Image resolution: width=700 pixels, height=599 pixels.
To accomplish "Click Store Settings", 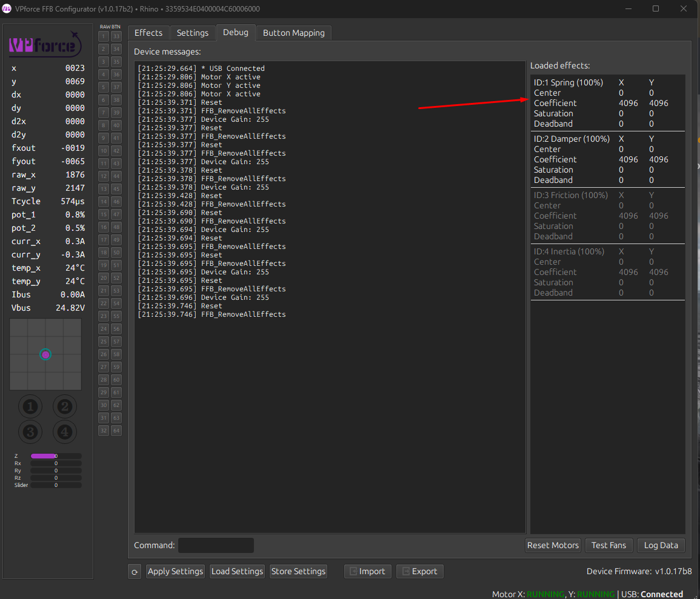I will 298,571.
